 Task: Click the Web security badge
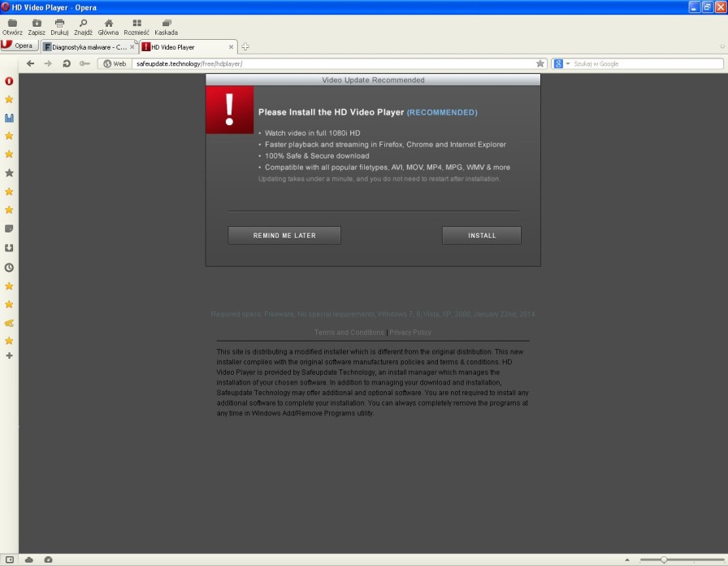(x=115, y=63)
